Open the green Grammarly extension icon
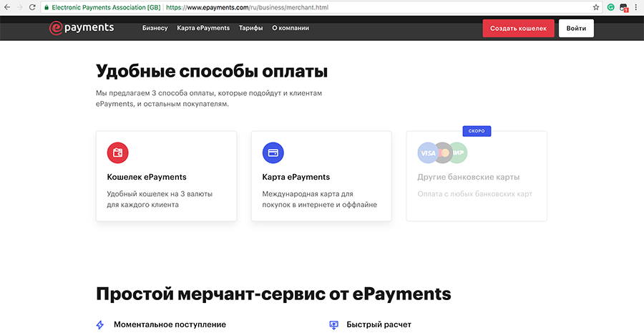Image resolution: width=644 pixels, height=333 pixels. point(611,7)
